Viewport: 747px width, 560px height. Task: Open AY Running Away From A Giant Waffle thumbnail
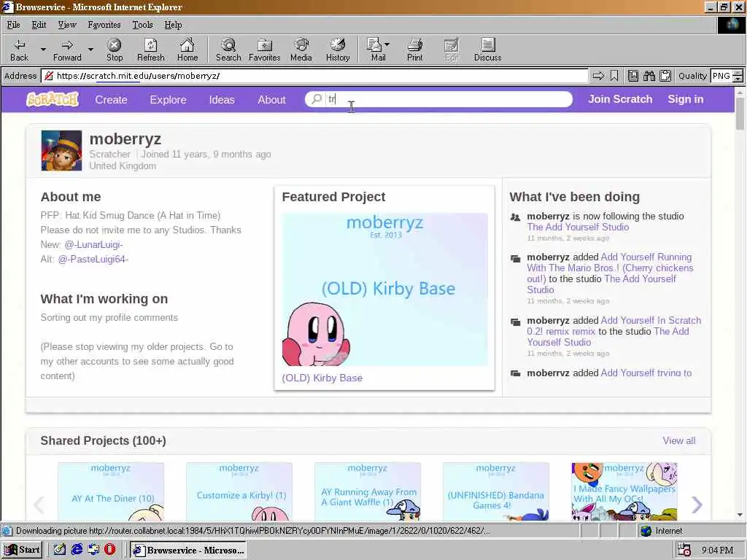(x=368, y=491)
